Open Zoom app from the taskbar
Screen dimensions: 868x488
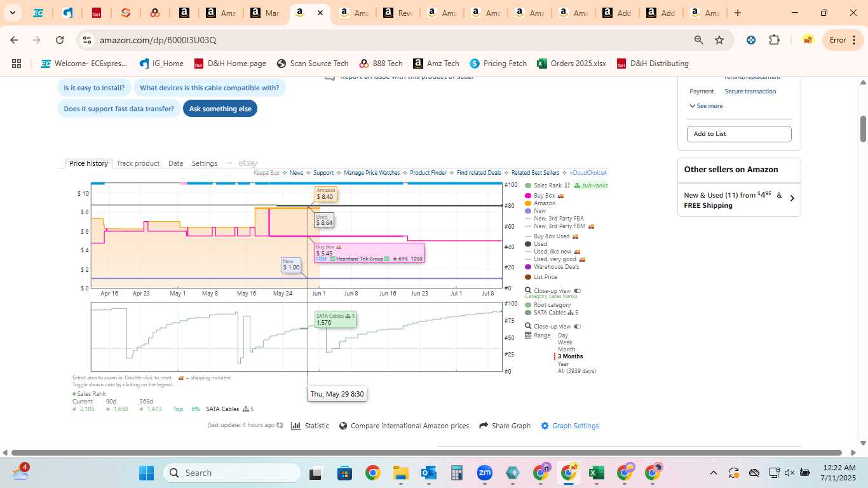(485, 473)
